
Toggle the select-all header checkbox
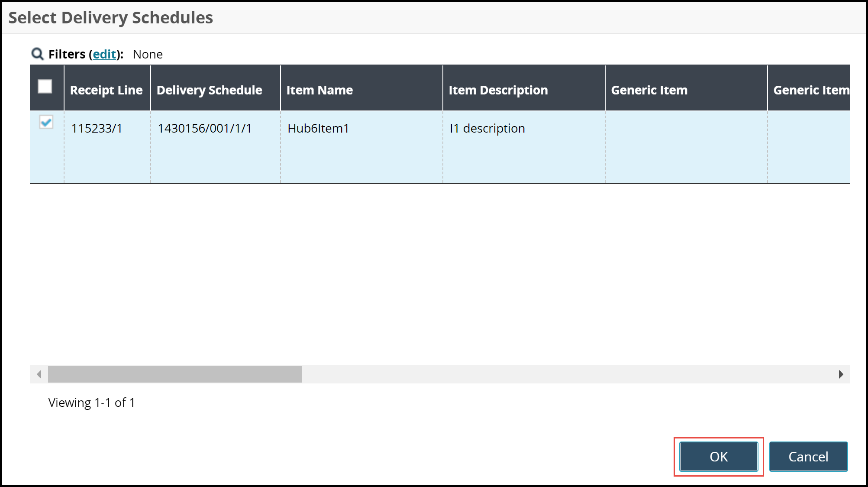[45, 86]
